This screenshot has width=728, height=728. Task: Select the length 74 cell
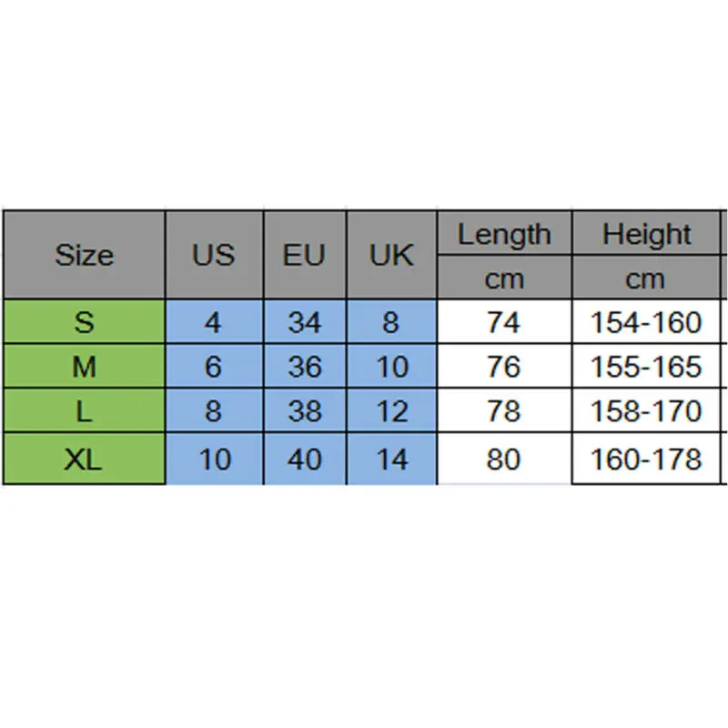click(504, 322)
